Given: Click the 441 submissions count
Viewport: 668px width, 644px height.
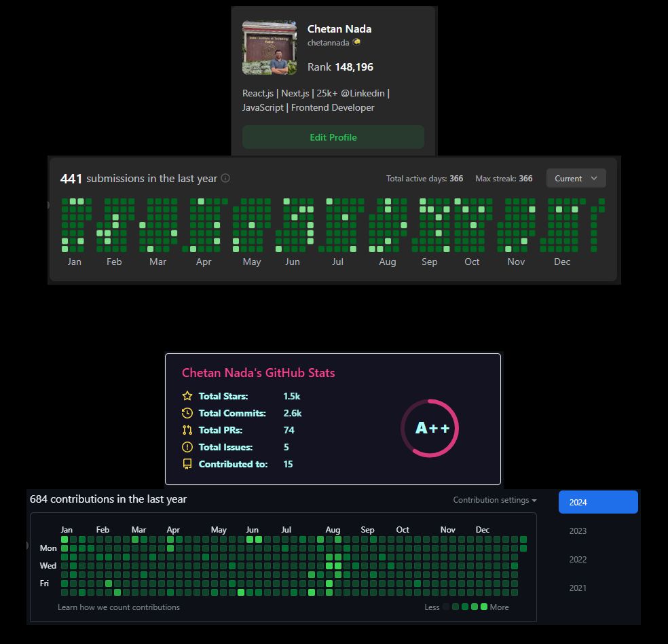Looking at the screenshot, I should tap(71, 179).
